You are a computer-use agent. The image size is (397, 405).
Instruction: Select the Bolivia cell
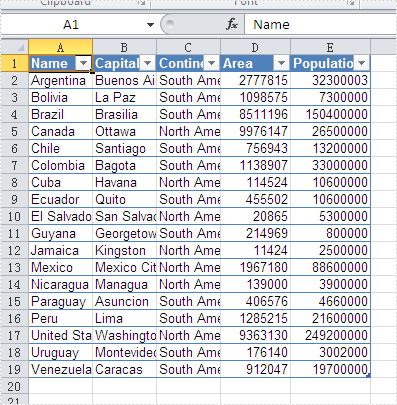[60, 97]
